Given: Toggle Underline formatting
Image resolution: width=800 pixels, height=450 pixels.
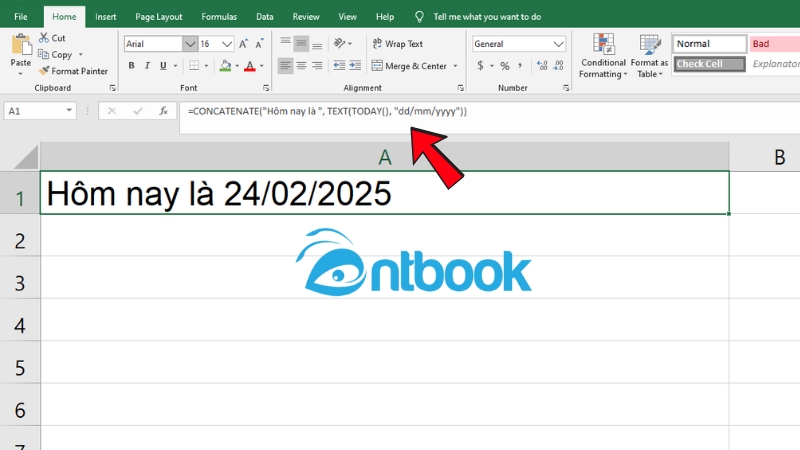Looking at the screenshot, I should [x=163, y=65].
